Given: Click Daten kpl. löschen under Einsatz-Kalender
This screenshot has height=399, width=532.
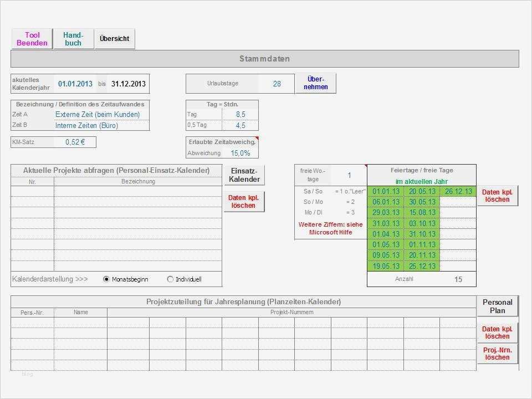Looking at the screenshot, I should [244, 201].
